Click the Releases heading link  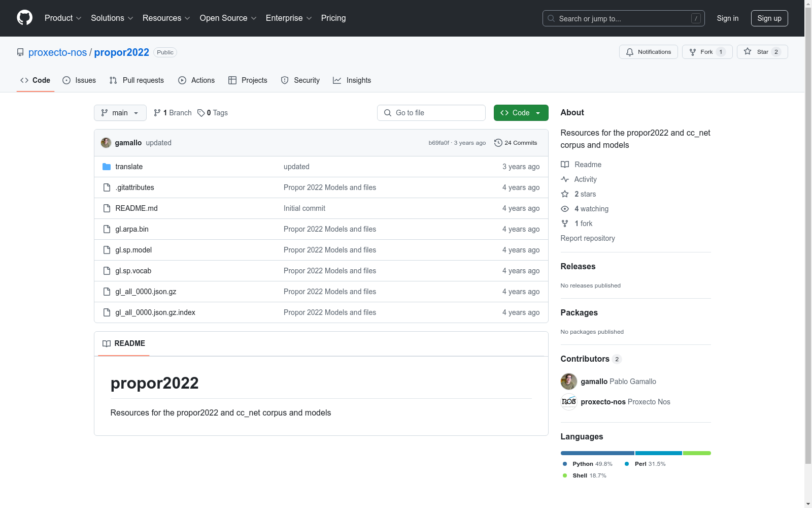click(x=578, y=266)
